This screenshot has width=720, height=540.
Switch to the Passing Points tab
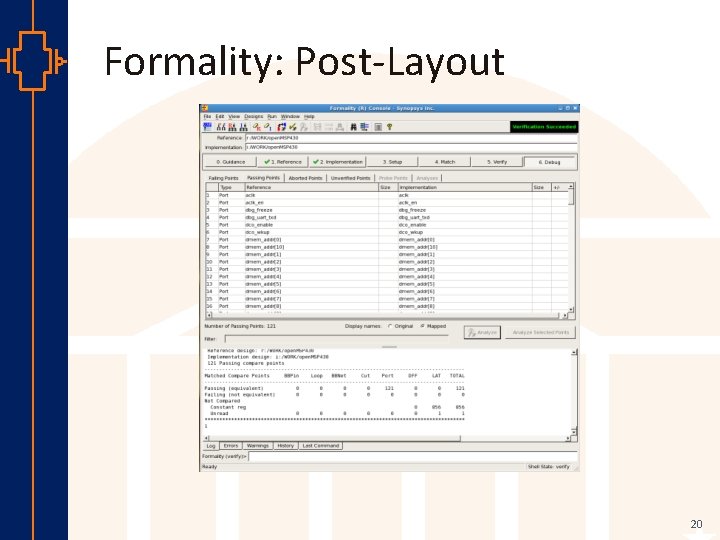tap(263, 178)
